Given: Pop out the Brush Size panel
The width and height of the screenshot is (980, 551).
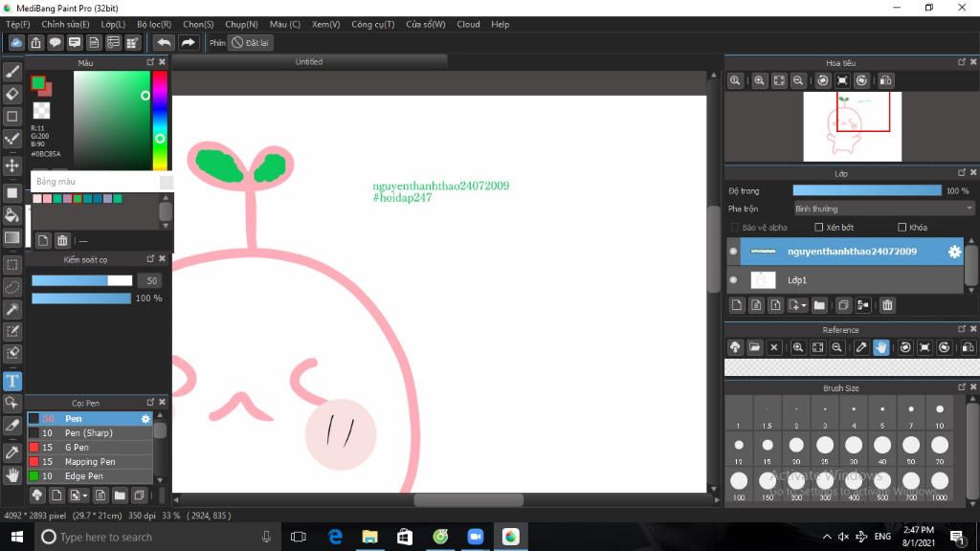Looking at the screenshot, I should pos(962,387).
